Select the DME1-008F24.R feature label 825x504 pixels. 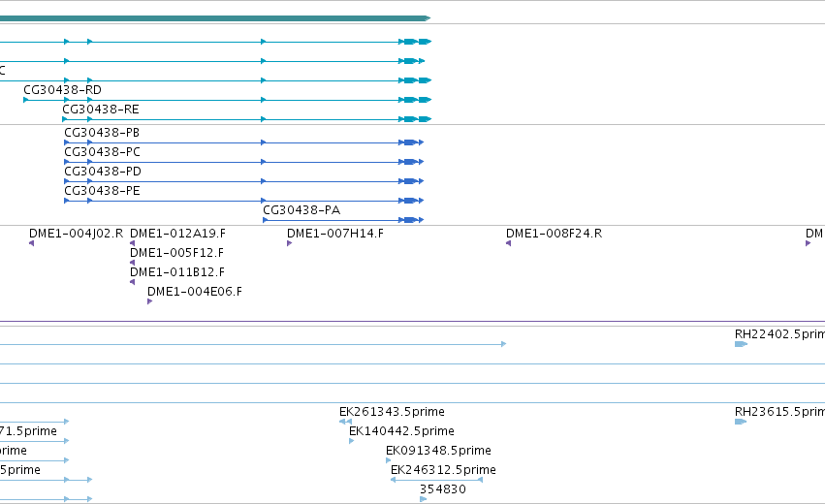point(554,233)
